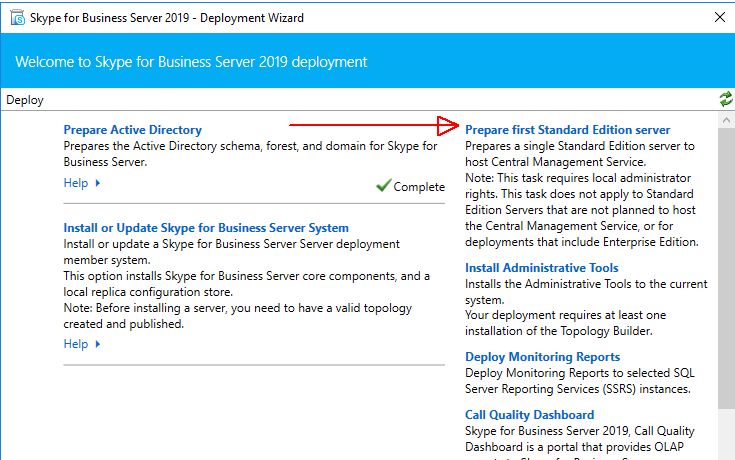This screenshot has width=735, height=460.
Task: Open Deploy Monitoring Reports
Action: click(542, 357)
